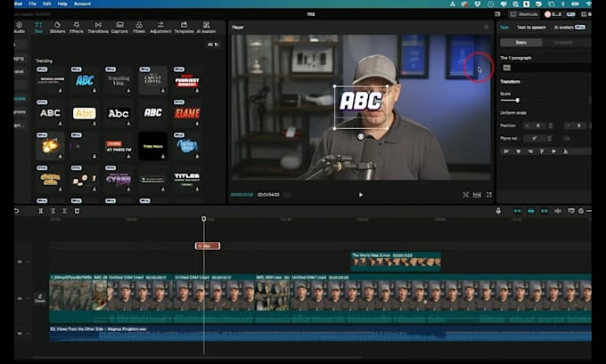Toggle clip linkage in timeline

[x=545, y=211]
